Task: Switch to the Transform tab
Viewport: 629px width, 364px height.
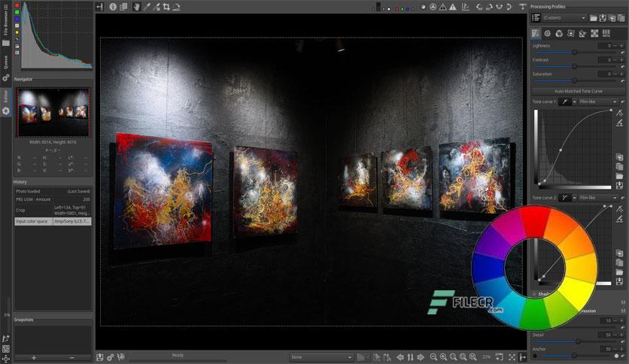Action: (582, 34)
